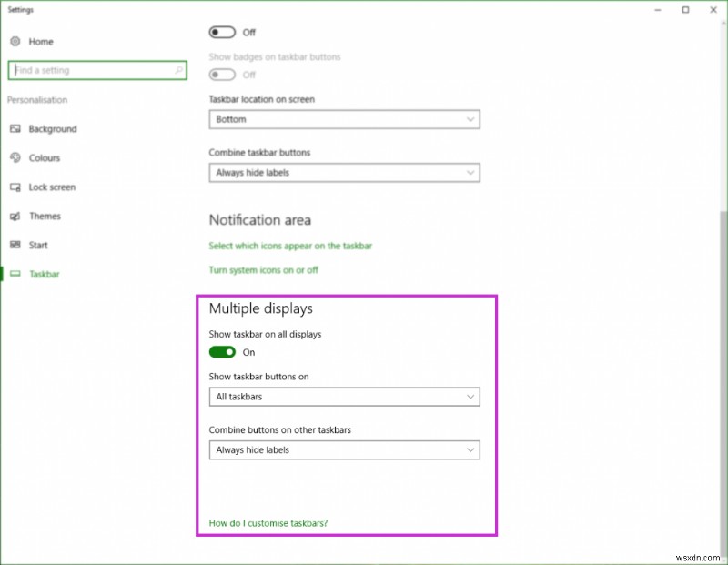Screen dimensions: 728x565
Task: Click the Taskbar sidebar icon
Action: click(15, 274)
